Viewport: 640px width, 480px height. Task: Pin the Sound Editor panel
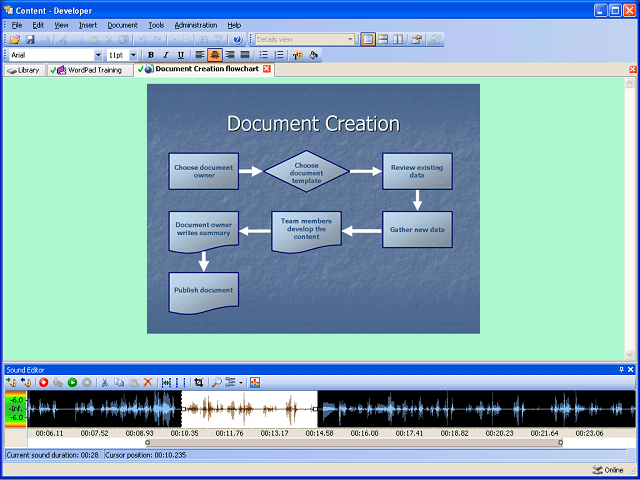622,370
